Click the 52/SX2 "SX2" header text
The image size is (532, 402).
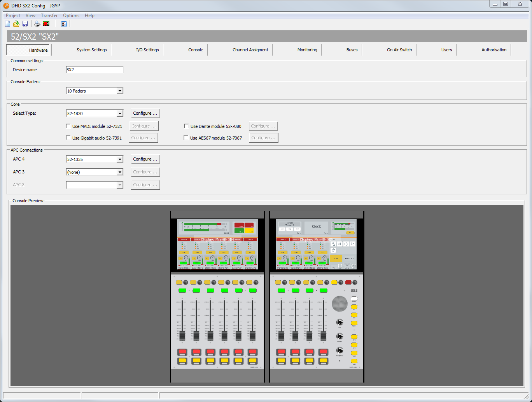35,37
